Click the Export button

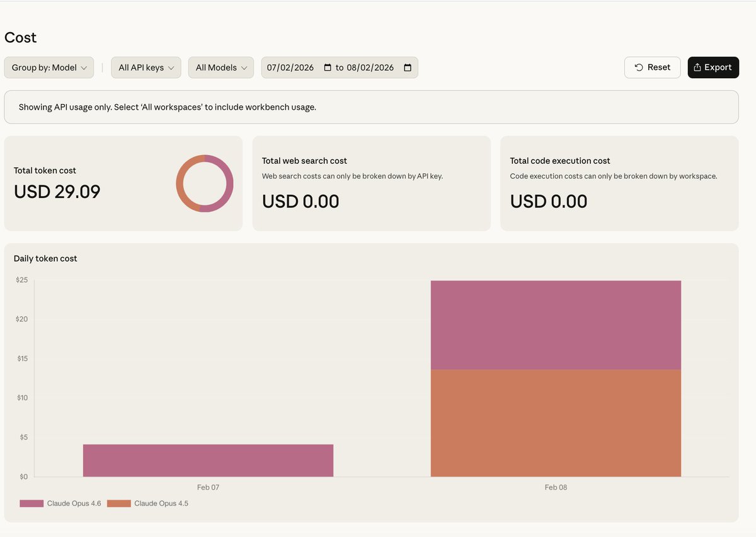click(713, 67)
